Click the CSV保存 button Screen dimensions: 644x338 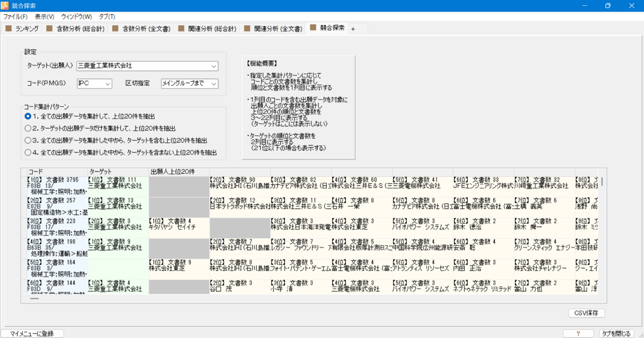[x=587, y=313]
